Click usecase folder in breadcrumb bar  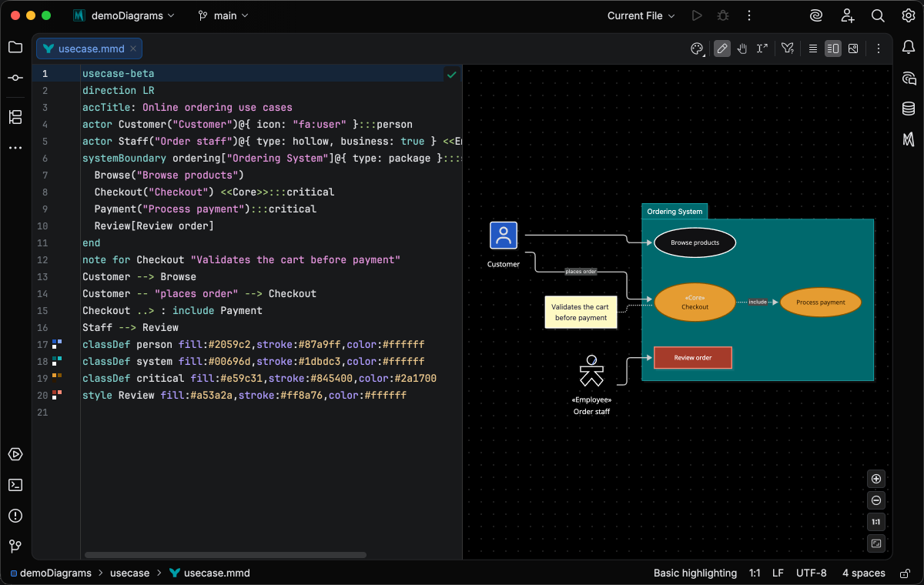[129, 573]
